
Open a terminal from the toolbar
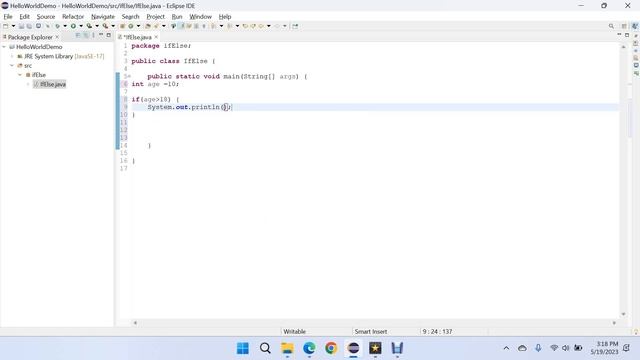(x=38, y=26)
